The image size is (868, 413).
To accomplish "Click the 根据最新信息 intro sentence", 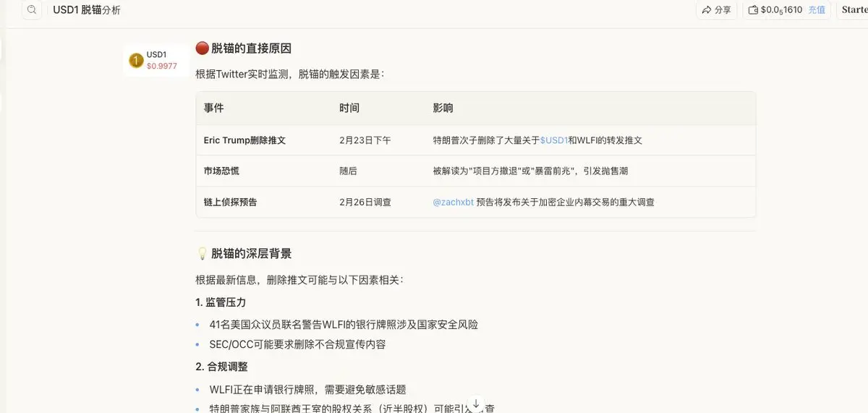I will click(299, 280).
